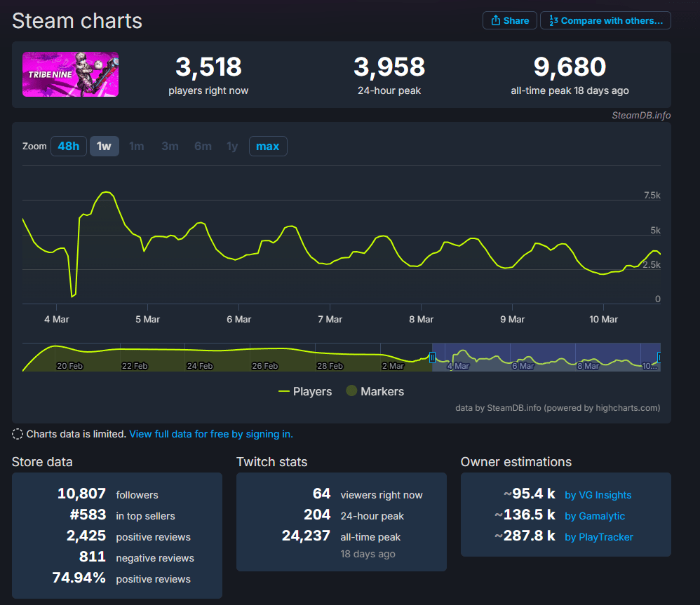Screen dimensions: 700x605
Task: Click the dashed circle icon beside 'Charts data is limited'
Action: coord(18,433)
